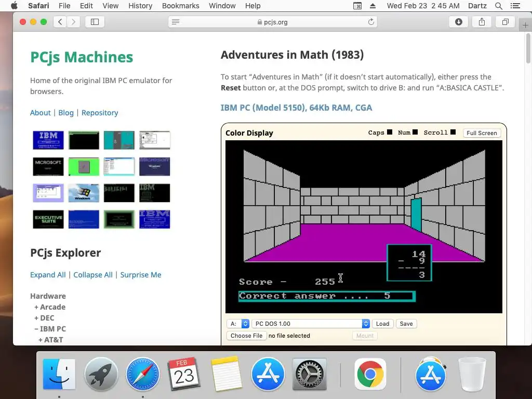Click the menu bar date and time
Image resolution: width=532 pixels, height=399 pixels.
coord(423,6)
